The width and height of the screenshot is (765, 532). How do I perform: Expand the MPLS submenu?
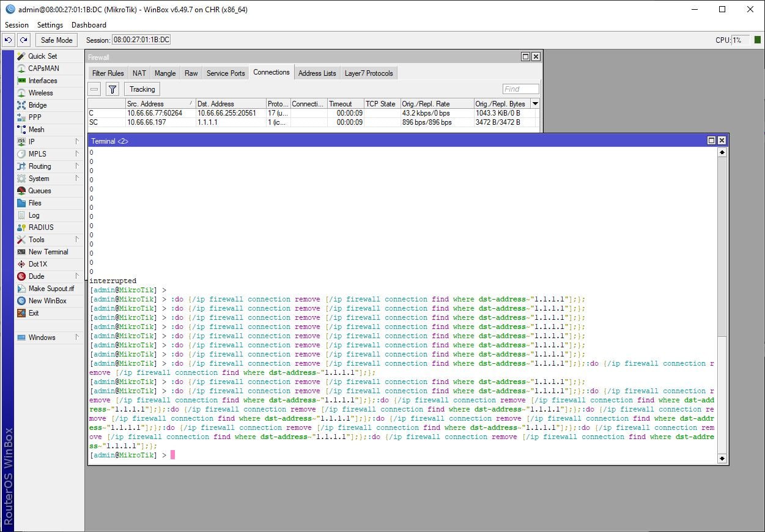pos(77,154)
